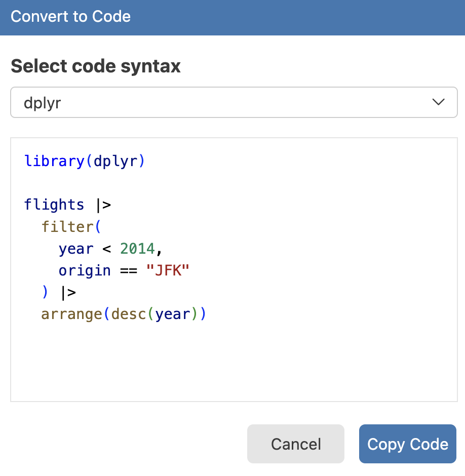The height and width of the screenshot is (476, 465).
Task: Click the Copy Code button
Action: 408,444
